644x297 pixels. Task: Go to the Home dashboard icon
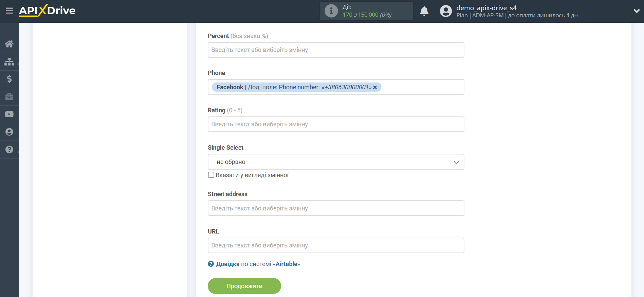9,44
